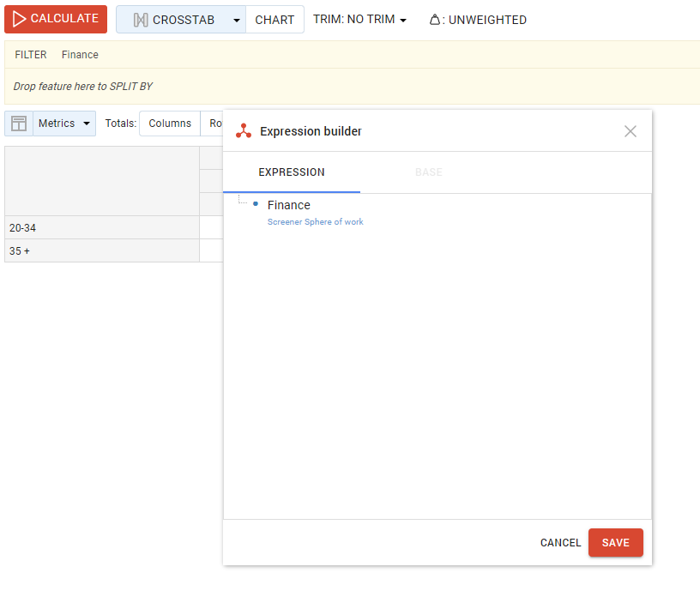The width and height of the screenshot is (700, 597).
Task: Switch to the EXPRESSION tab
Action: [292, 172]
